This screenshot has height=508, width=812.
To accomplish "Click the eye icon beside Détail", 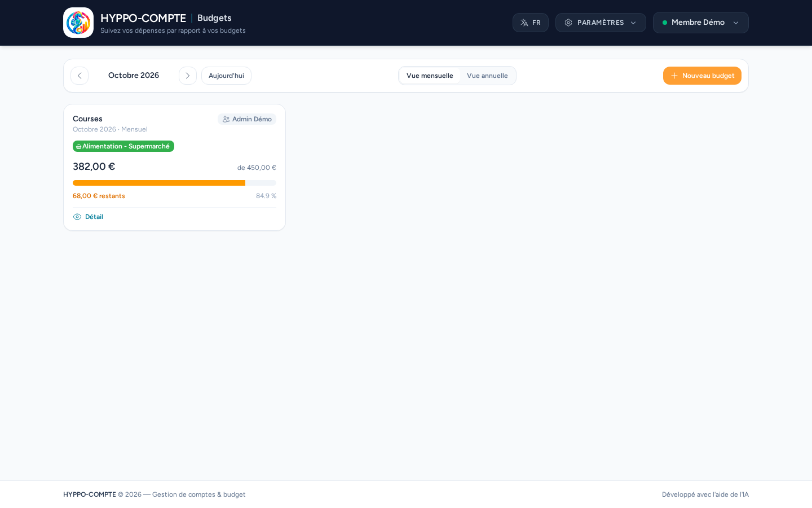I will 77,217.
